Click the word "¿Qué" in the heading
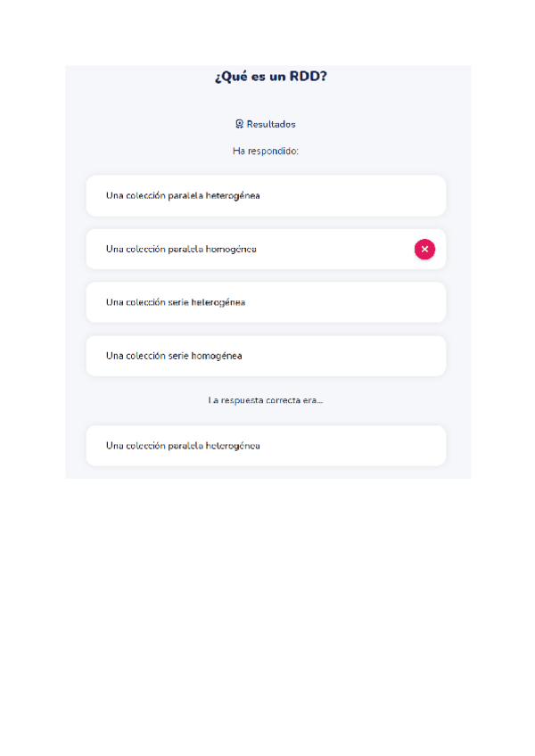The image size is (535, 756). [229, 77]
